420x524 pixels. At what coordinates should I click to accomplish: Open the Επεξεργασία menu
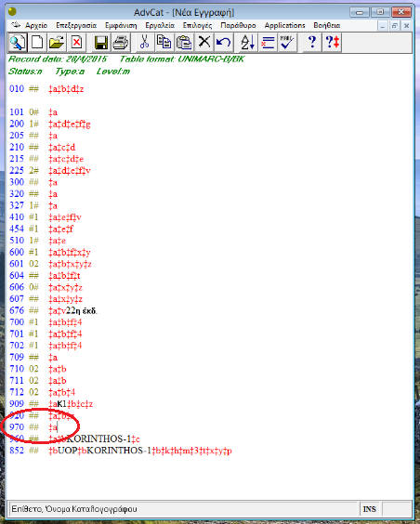(76, 25)
